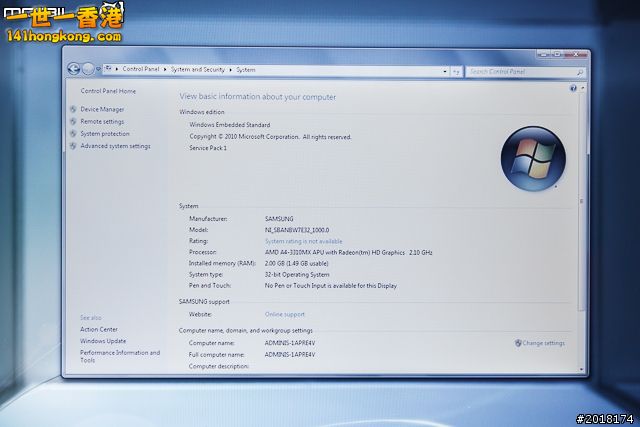Select System and Security in the breadcrumb
This screenshot has width=640, height=427.
[199, 70]
